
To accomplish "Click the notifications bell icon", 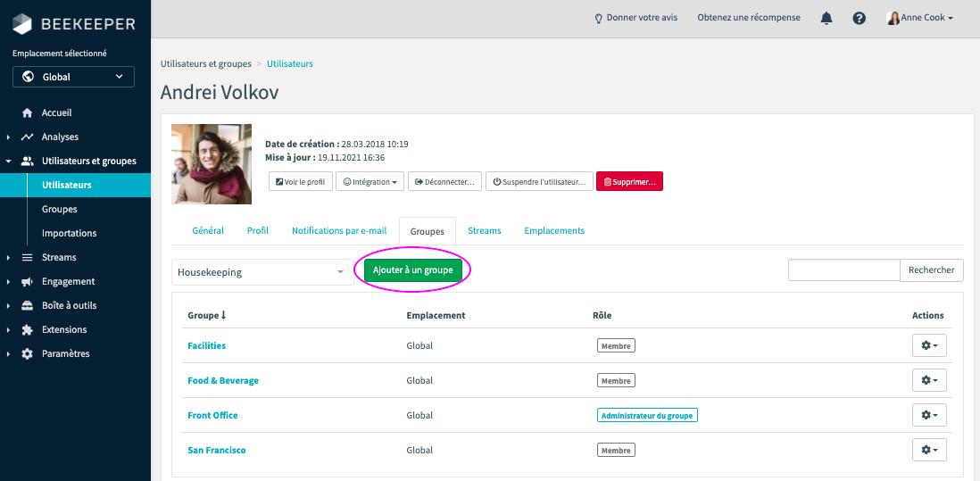I will 826,18.
